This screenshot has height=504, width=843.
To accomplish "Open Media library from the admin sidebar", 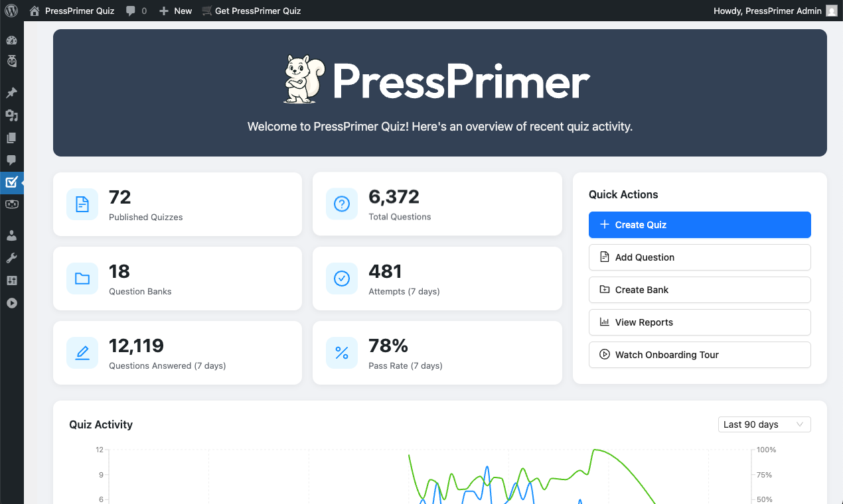I will click(x=11, y=115).
